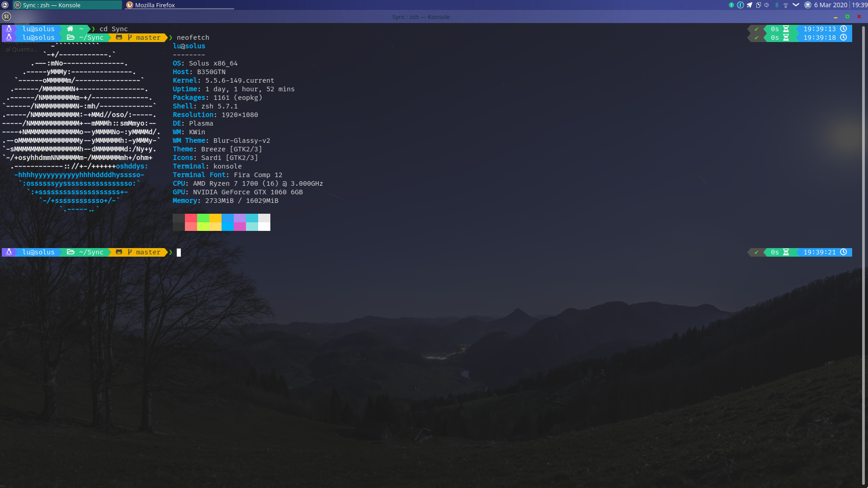
Task: Click the green check mark on the 19:39:21 row
Action: point(756,253)
